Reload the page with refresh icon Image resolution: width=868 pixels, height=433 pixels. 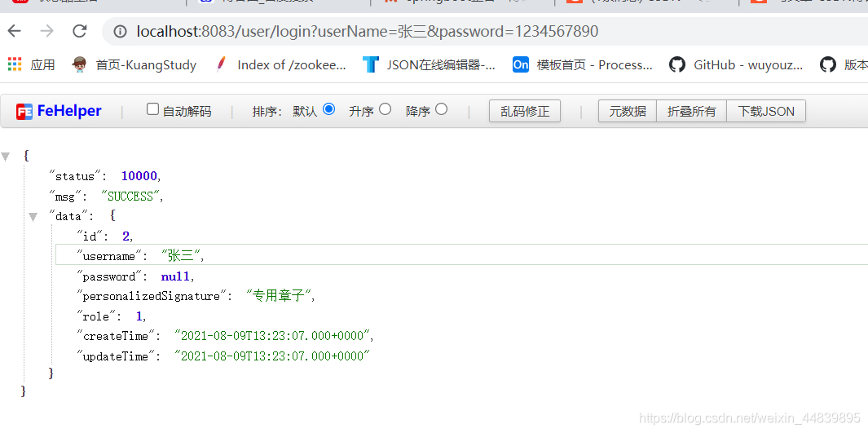click(80, 31)
